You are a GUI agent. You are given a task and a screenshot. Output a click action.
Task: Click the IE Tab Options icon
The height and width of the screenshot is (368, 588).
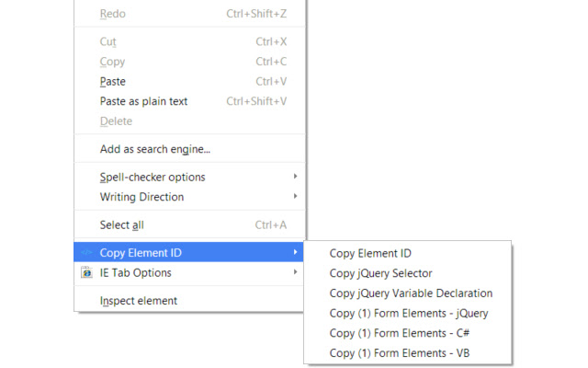tap(86, 272)
